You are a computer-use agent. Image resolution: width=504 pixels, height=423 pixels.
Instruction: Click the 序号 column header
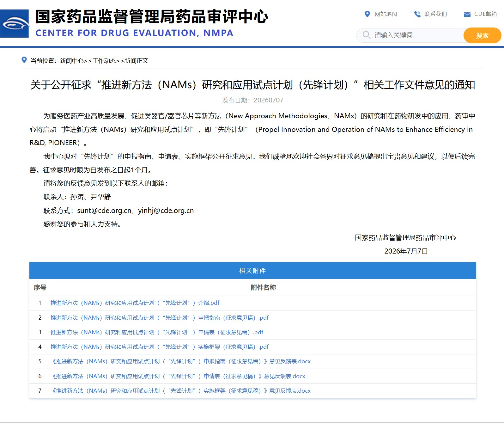click(40, 287)
